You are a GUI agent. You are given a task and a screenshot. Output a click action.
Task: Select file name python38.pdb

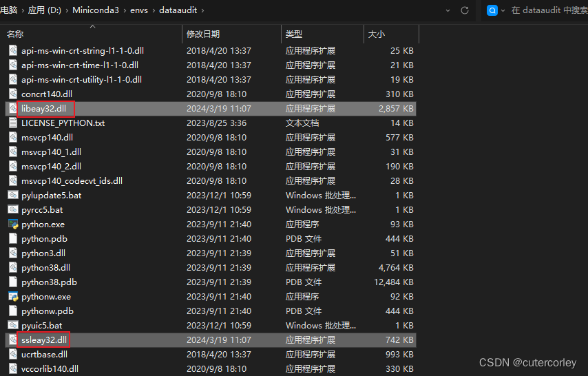49,282
